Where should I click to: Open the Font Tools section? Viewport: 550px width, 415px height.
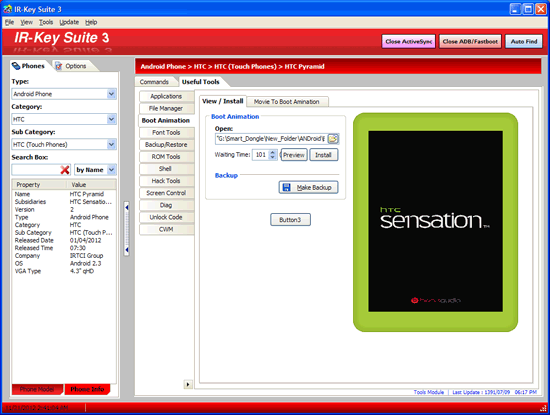click(166, 133)
